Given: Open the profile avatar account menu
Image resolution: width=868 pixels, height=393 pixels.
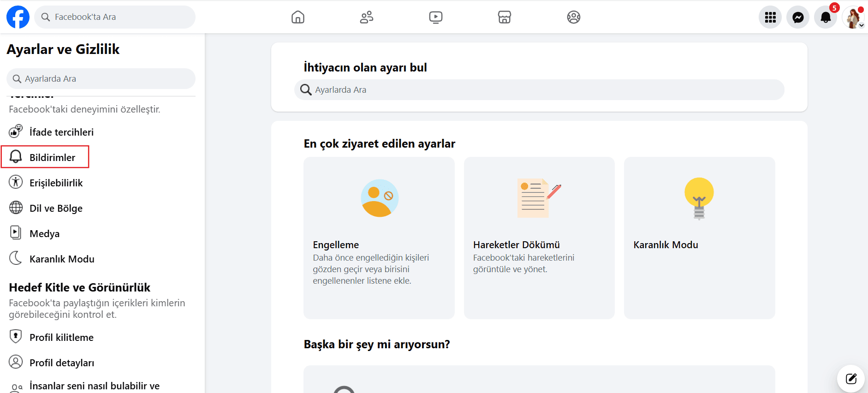Looking at the screenshot, I should 853,18.
